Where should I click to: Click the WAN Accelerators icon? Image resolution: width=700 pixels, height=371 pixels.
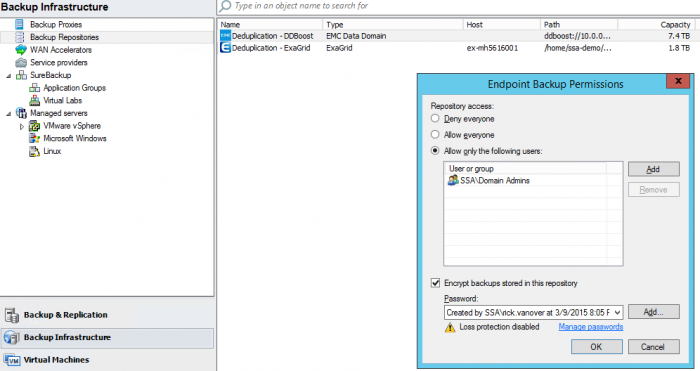pos(21,50)
